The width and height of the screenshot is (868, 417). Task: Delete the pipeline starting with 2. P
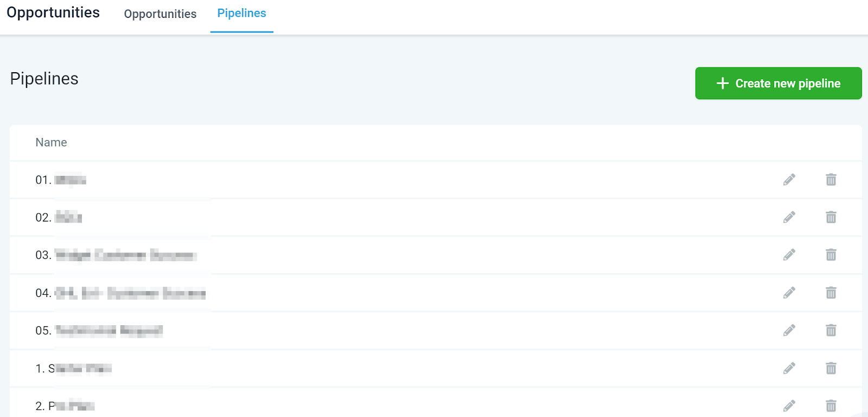point(831,406)
